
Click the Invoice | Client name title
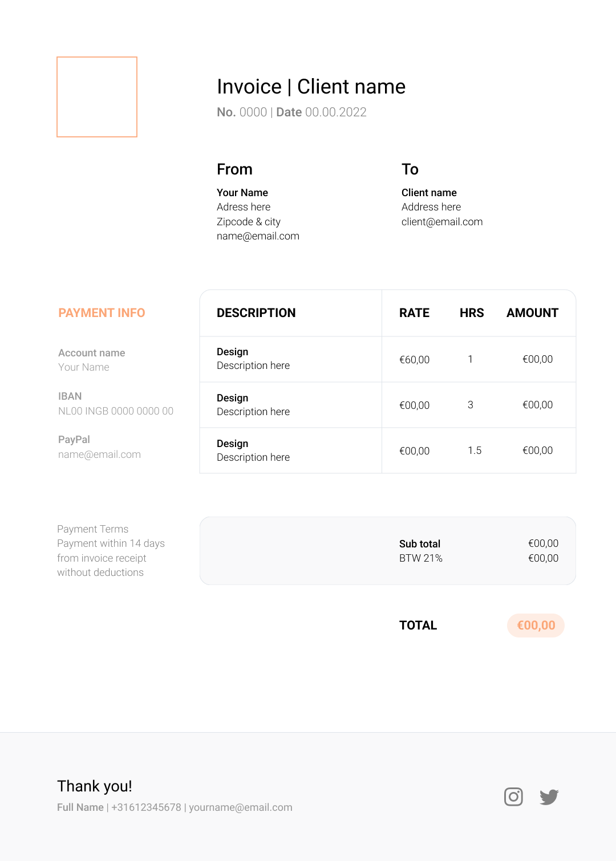point(311,87)
